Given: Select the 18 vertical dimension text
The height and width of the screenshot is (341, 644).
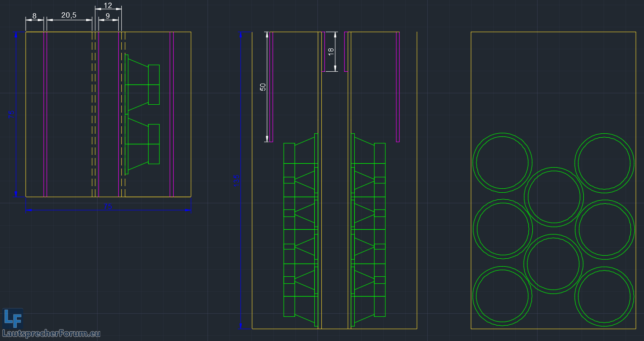Looking at the screenshot, I should click(331, 51).
